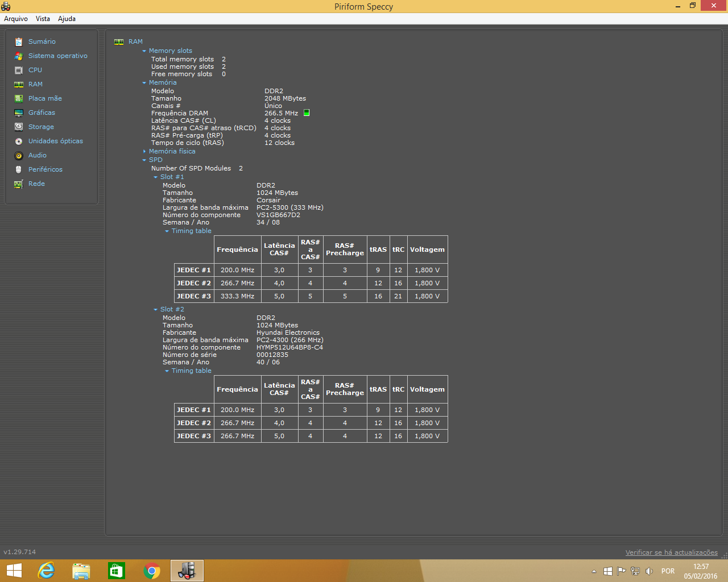Click the Unidades ópticas disc icon
This screenshot has height=582, width=728.
coord(19,141)
